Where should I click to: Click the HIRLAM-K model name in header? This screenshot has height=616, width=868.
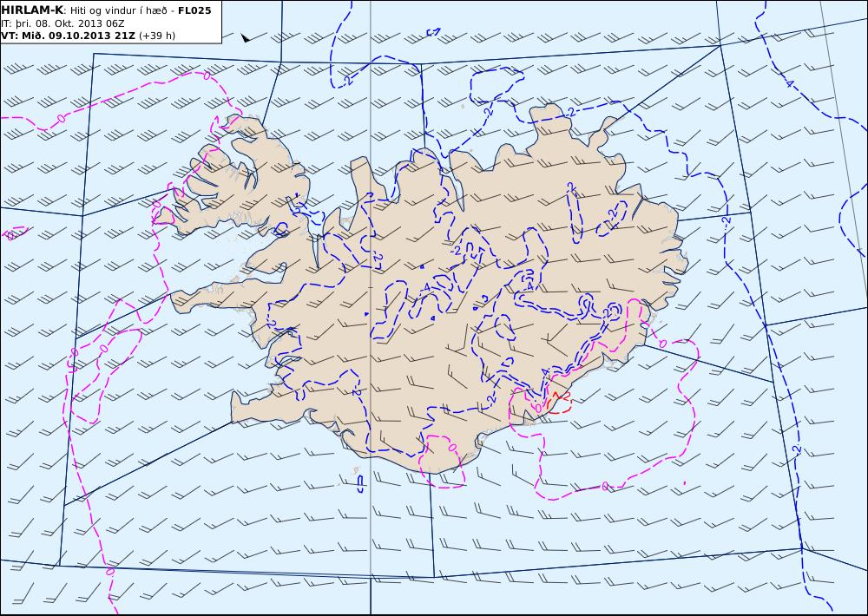32,10
